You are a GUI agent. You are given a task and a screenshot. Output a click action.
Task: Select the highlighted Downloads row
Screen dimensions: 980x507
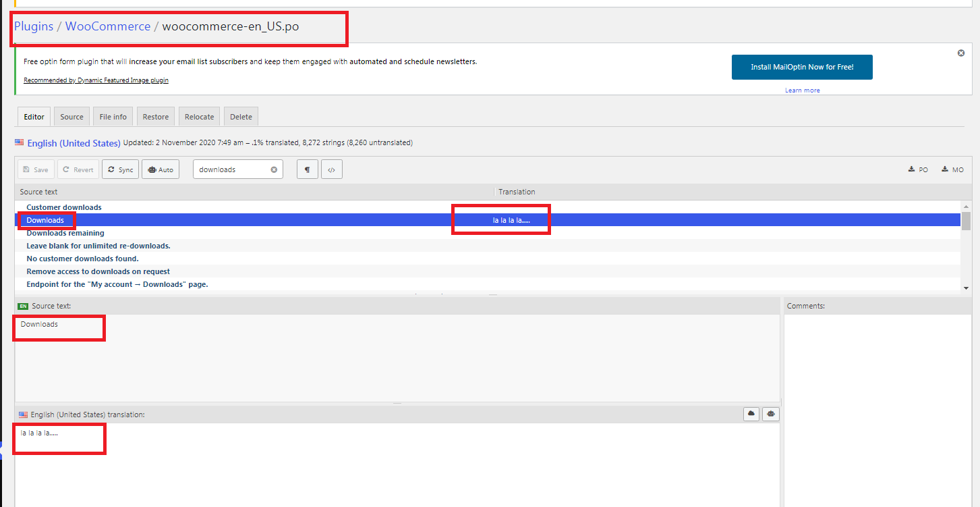(488, 220)
